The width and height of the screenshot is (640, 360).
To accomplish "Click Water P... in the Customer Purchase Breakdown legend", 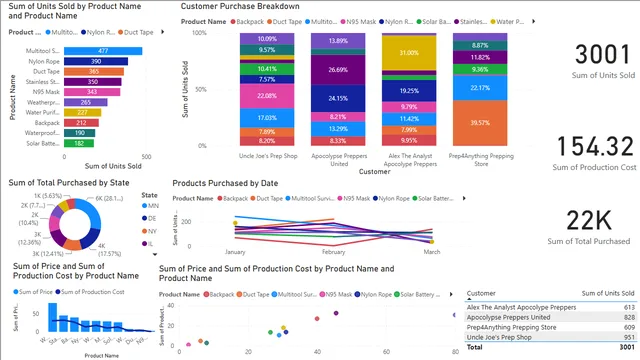I will 507,22.
